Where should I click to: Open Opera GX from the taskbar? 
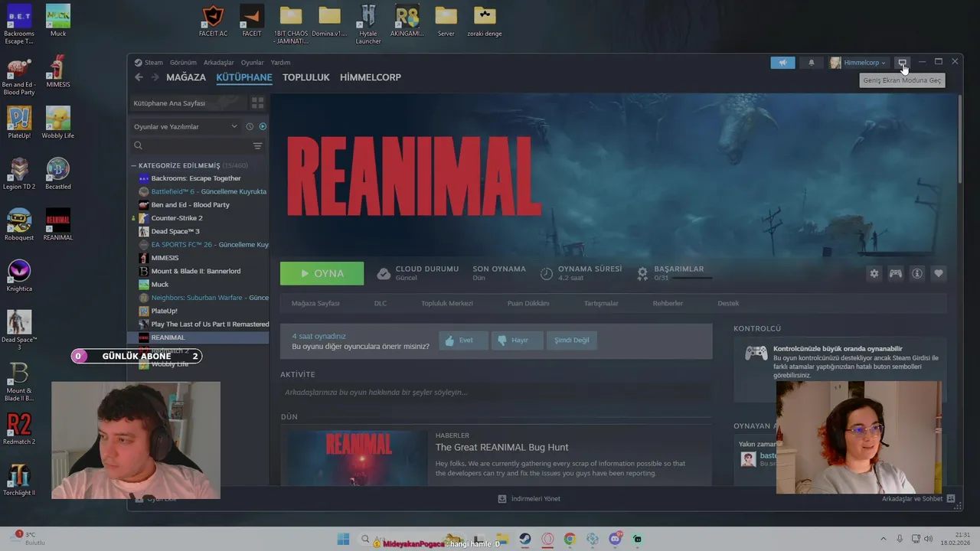coord(547,539)
